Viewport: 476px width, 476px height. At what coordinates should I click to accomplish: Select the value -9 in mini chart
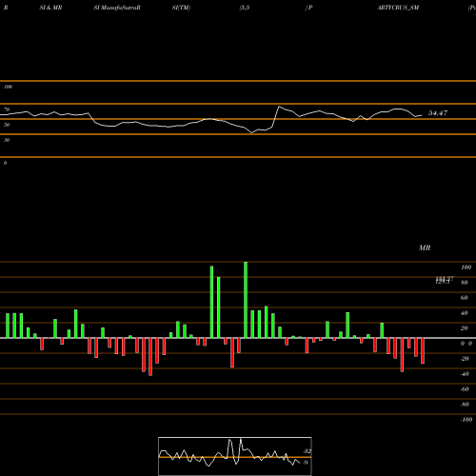coord(306,463)
